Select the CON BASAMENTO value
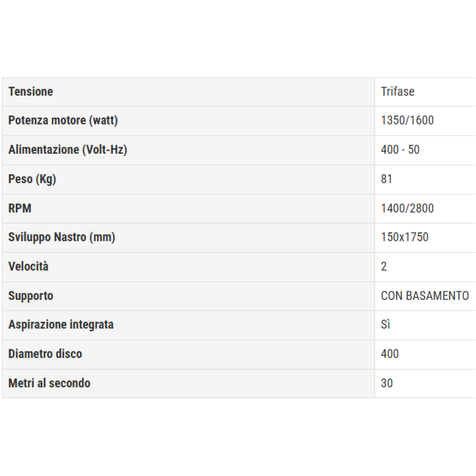Screen dimensions: 476x476 click(425, 296)
